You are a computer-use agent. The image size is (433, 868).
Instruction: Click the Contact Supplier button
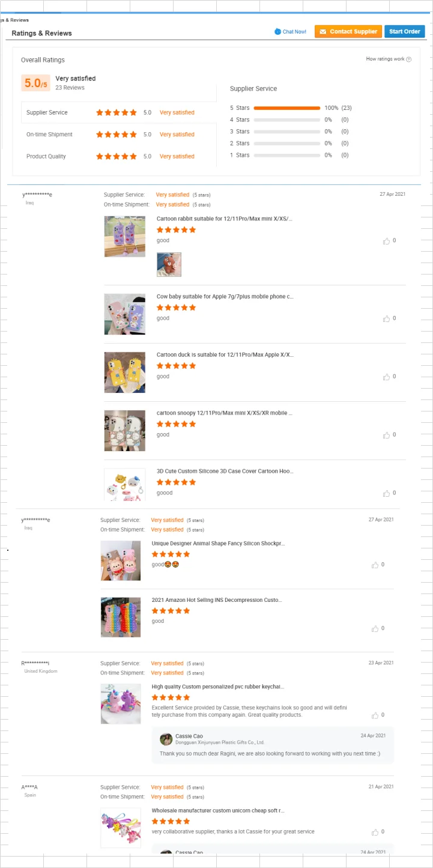[348, 32]
